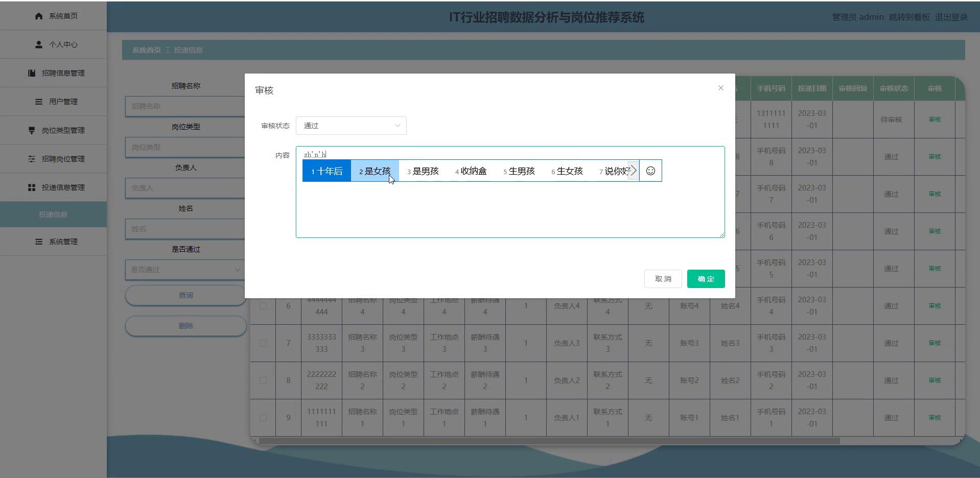The width and height of the screenshot is (980, 478).
Task: Click 管理员 admin in the header
Action: click(858, 17)
